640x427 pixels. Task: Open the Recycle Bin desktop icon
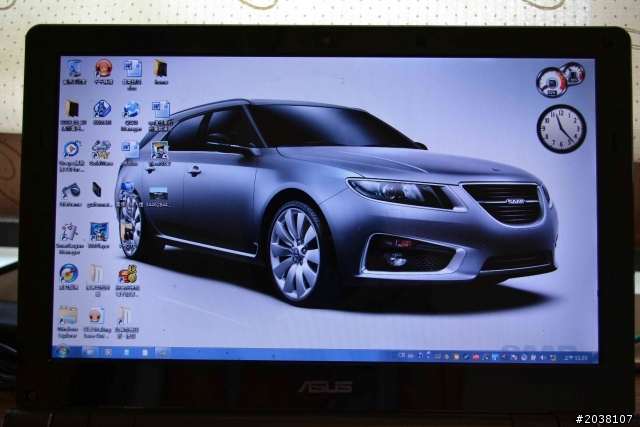75,71
